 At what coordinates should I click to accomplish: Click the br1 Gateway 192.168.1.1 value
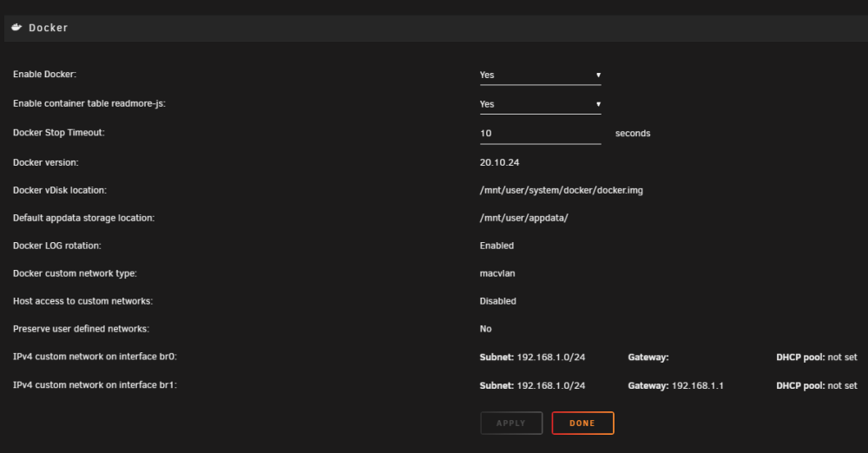[698, 385]
